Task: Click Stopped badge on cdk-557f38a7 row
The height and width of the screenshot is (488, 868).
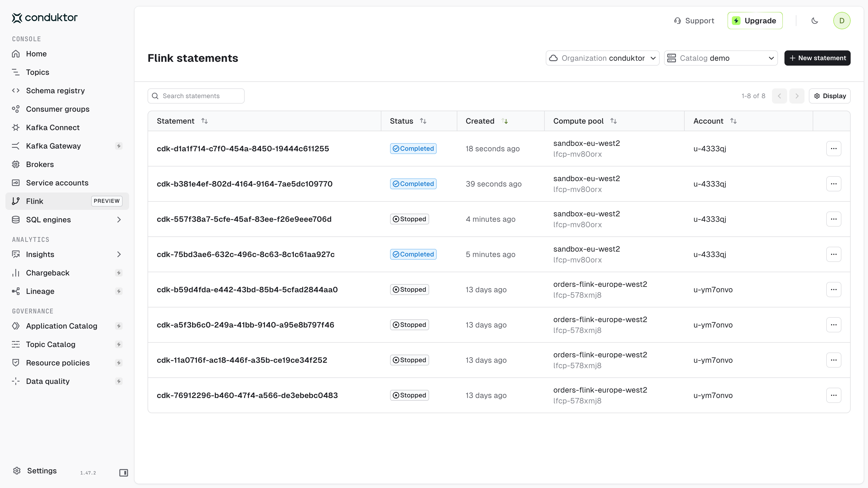Action: pyautogui.click(x=409, y=219)
